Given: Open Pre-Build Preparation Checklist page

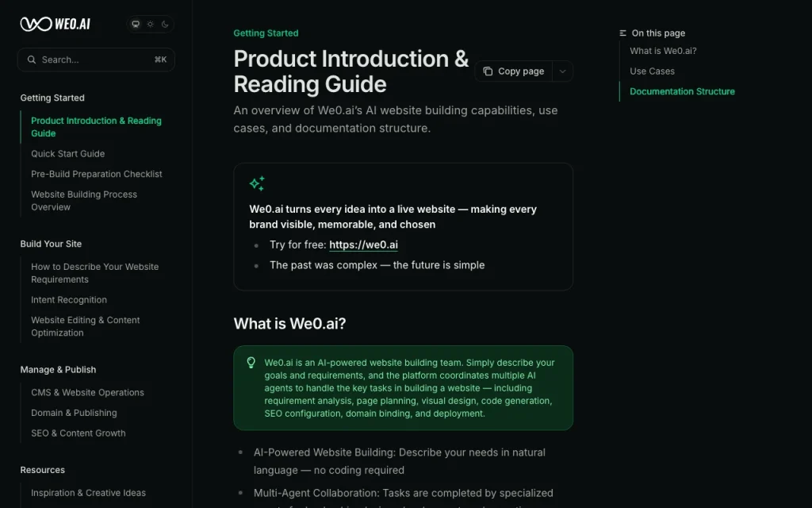Looking at the screenshot, I should click(96, 174).
